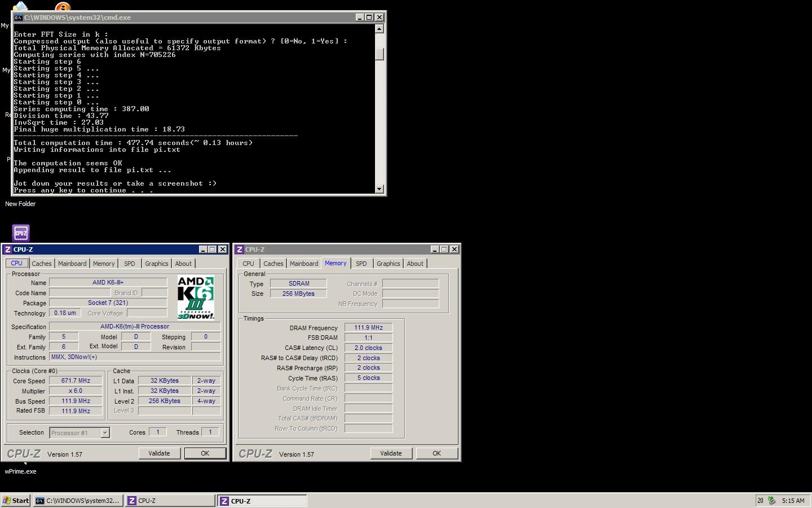Click 'Total computation time' line in cmd
Screen dimensions: 812x508
(x=134, y=143)
